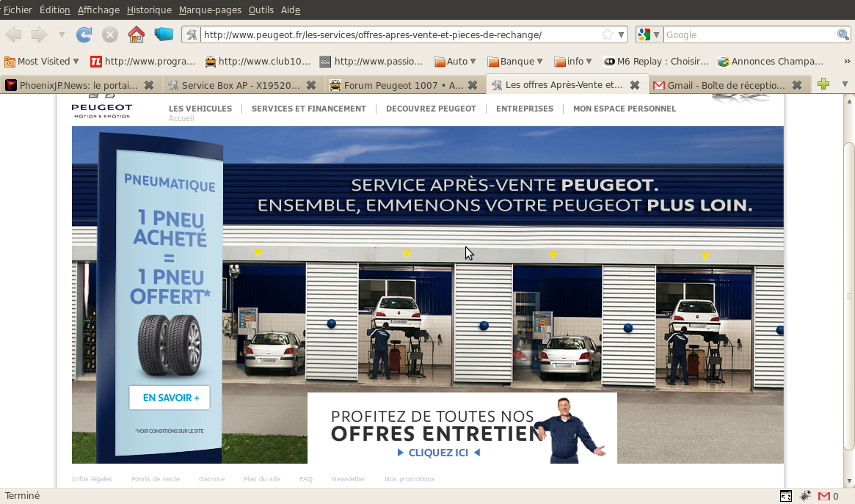Open the Plan du site footer link
This screenshot has width=855, height=504.
click(x=262, y=479)
